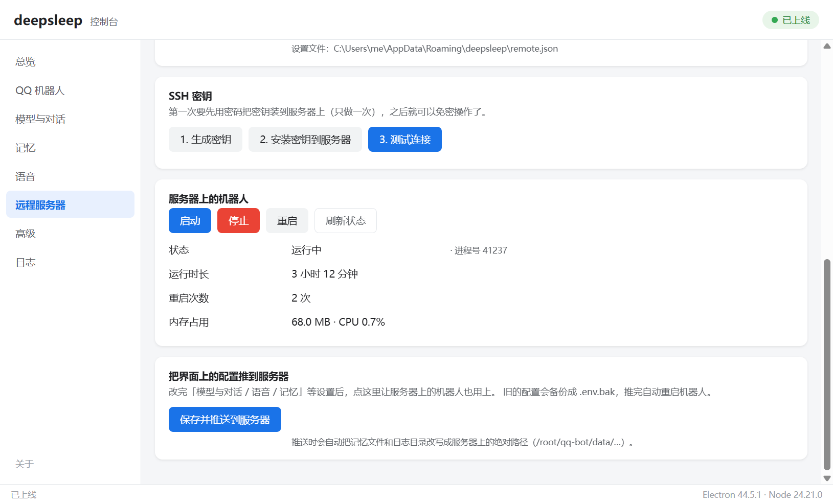Click 已上线 in the status bar
This screenshot has height=504, width=833.
24,495
